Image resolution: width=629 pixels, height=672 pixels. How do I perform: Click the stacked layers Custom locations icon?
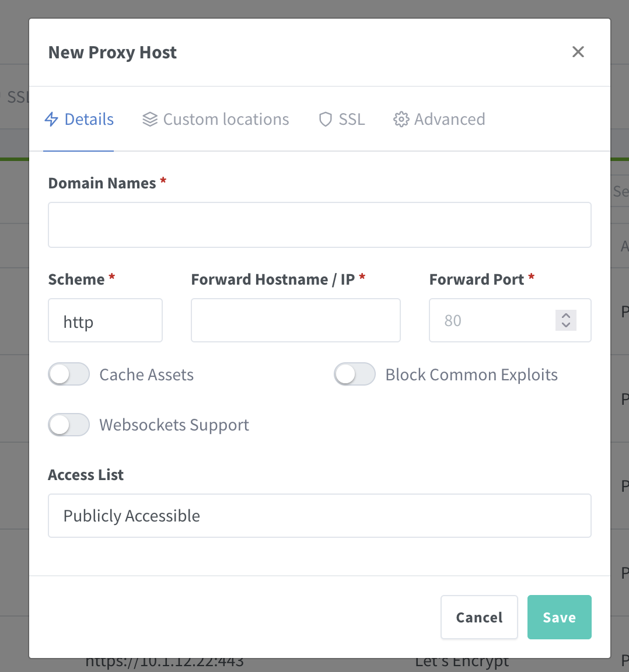click(150, 120)
